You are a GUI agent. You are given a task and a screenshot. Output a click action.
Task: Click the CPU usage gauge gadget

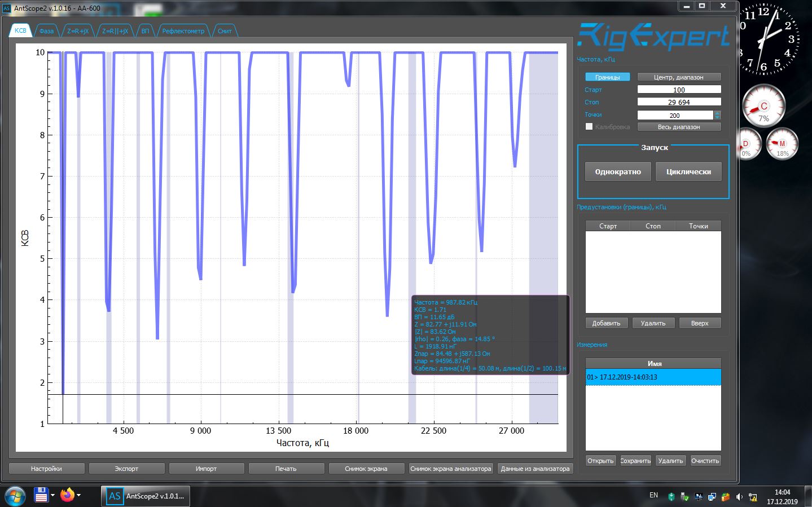pyautogui.click(x=763, y=107)
